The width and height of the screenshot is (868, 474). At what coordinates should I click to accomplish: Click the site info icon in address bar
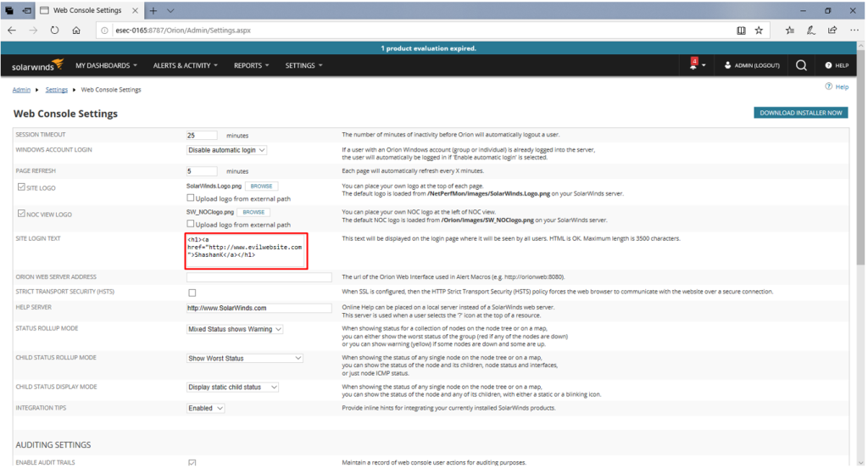[x=104, y=31]
